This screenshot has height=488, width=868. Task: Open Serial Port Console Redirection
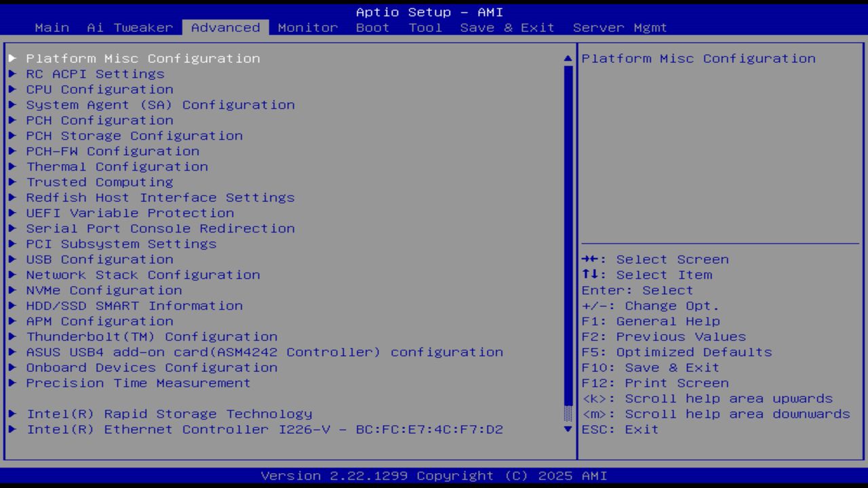coord(160,228)
